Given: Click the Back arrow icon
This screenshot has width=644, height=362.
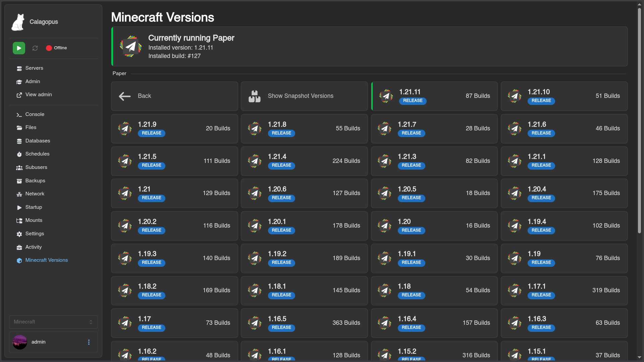Looking at the screenshot, I should (125, 96).
